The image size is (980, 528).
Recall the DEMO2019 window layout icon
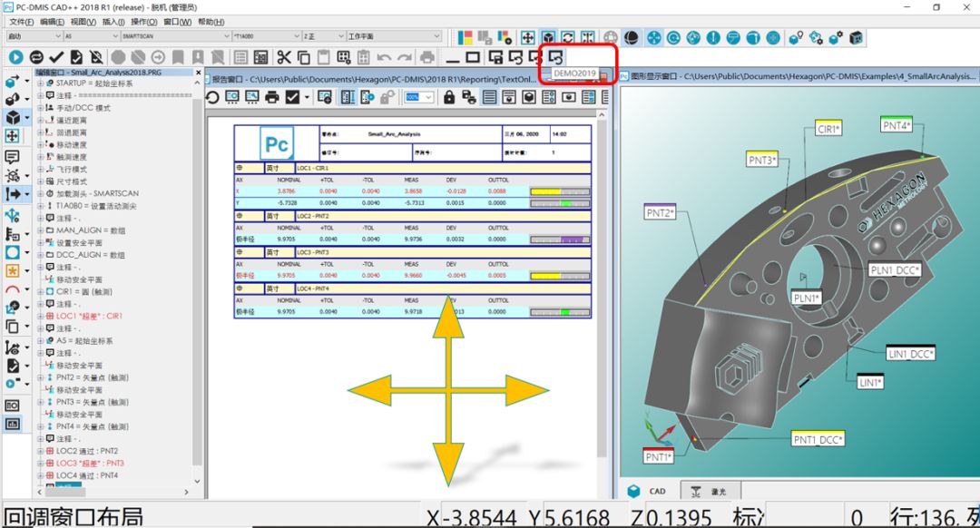(555, 57)
